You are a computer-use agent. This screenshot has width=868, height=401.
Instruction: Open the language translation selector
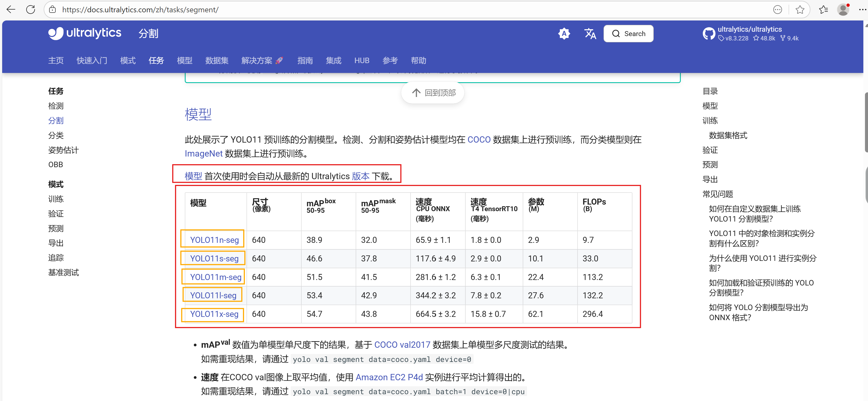pyautogui.click(x=590, y=33)
